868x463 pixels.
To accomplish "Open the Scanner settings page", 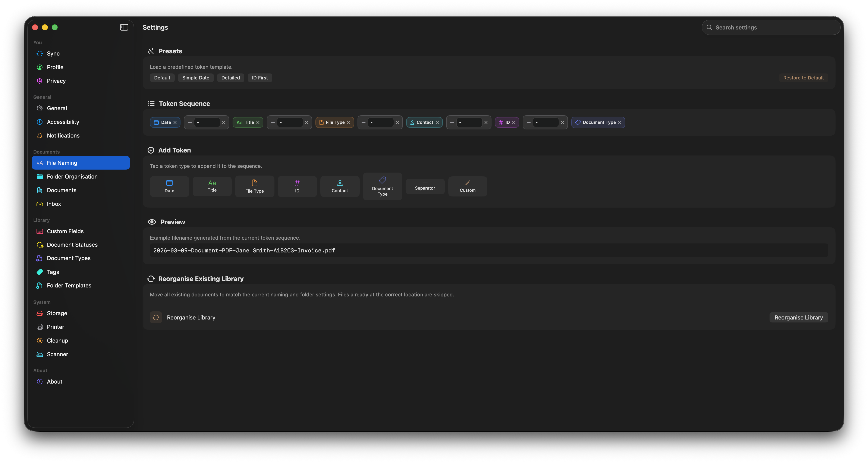I will [57, 354].
